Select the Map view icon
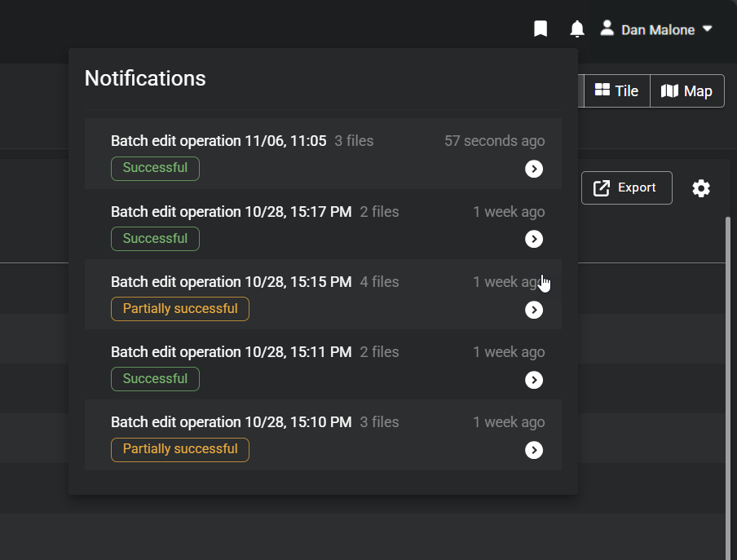This screenshot has height=560, width=737. click(x=671, y=90)
